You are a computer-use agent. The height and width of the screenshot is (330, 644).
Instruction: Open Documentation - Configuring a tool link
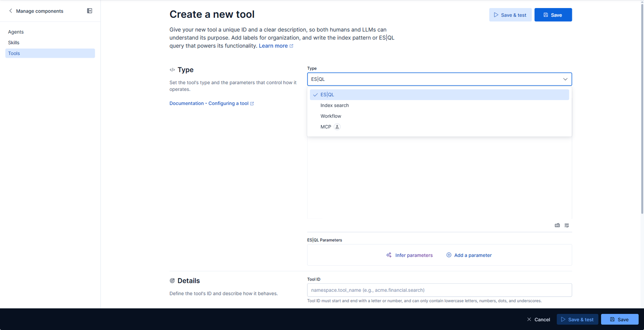click(x=211, y=103)
